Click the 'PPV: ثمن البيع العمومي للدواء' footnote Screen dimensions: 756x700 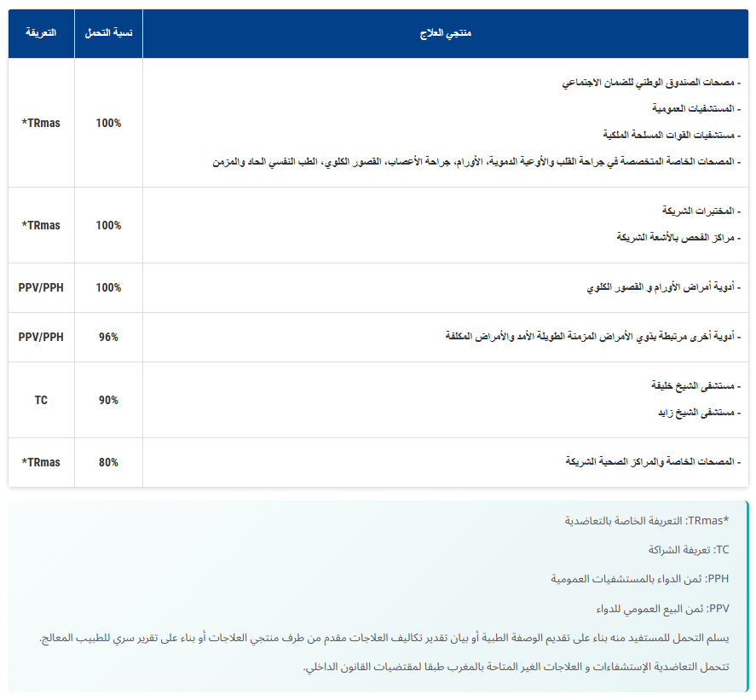(x=662, y=609)
